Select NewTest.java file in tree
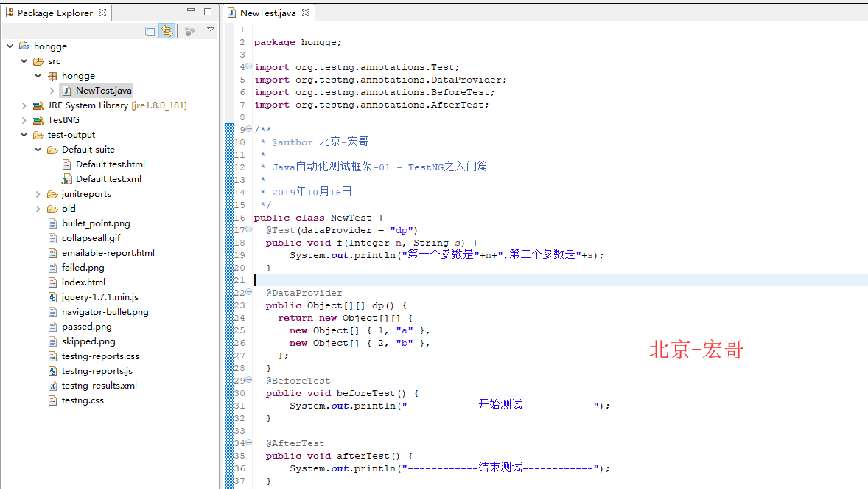868x489 pixels. pyautogui.click(x=103, y=91)
